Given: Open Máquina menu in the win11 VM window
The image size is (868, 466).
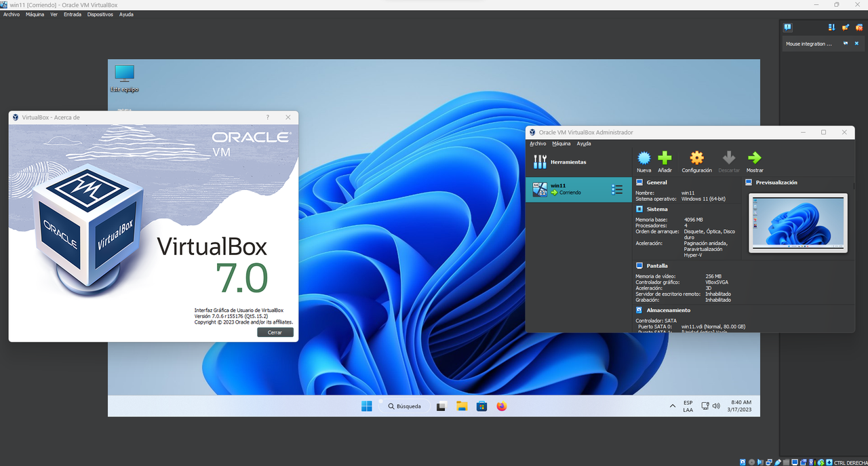Looking at the screenshot, I should (35, 14).
